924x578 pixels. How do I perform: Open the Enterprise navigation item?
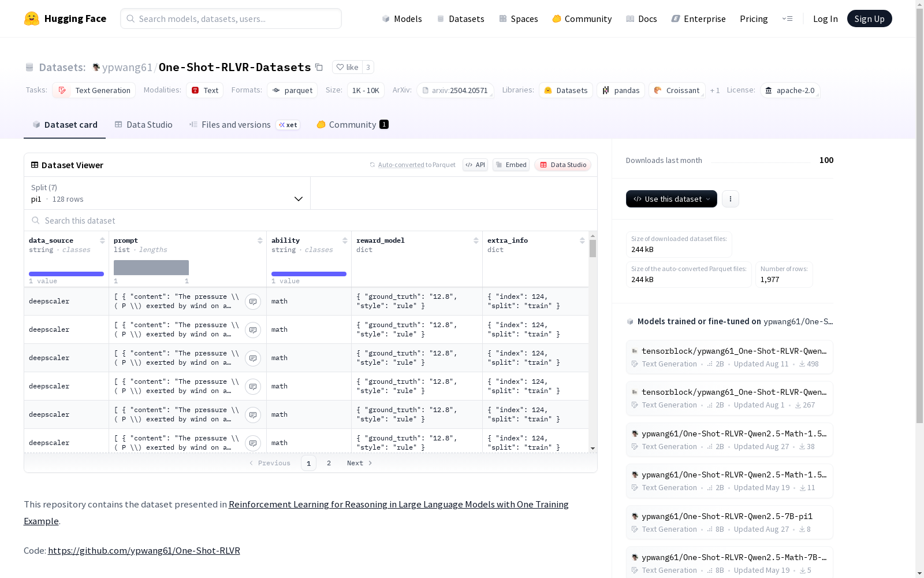698,18
